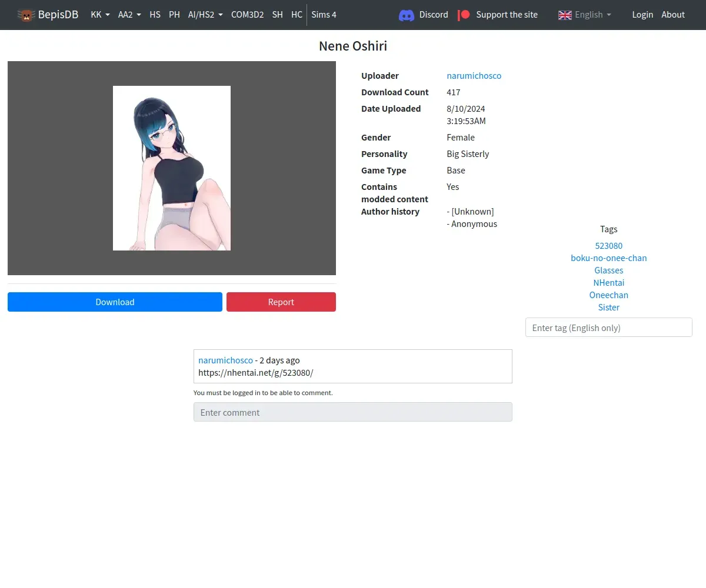Focus the Enter tag input field
Viewport: 706px width, 588px height.
click(x=609, y=328)
